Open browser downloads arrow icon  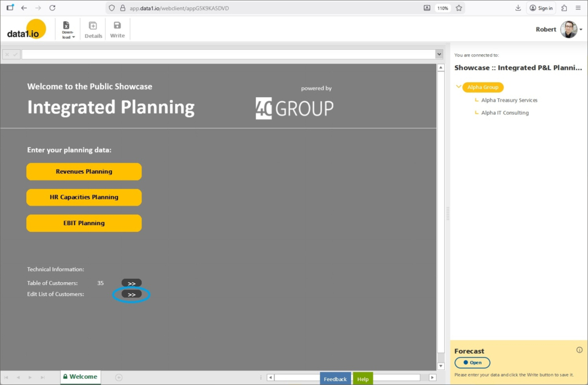coord(518,8)
